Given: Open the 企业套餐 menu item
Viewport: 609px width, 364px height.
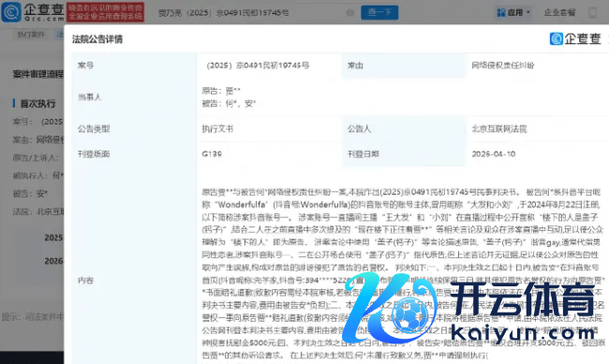Looking at the screenshot, I should pos(559,13).
